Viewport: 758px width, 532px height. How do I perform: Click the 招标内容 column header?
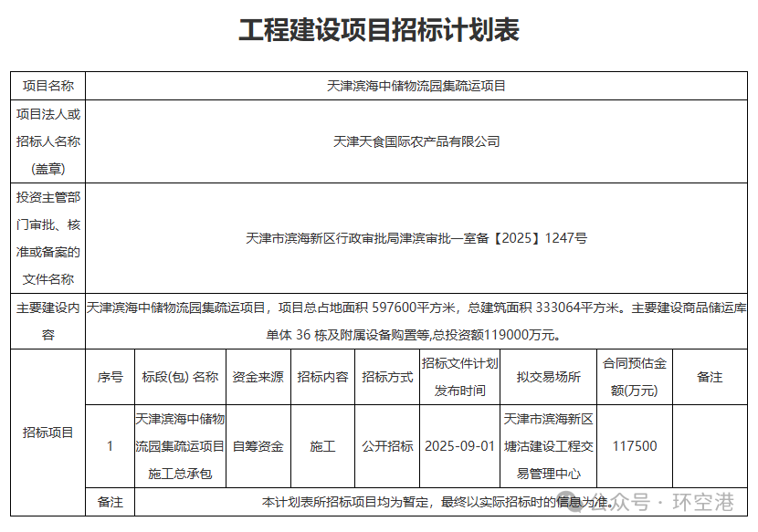coord(323,377)
